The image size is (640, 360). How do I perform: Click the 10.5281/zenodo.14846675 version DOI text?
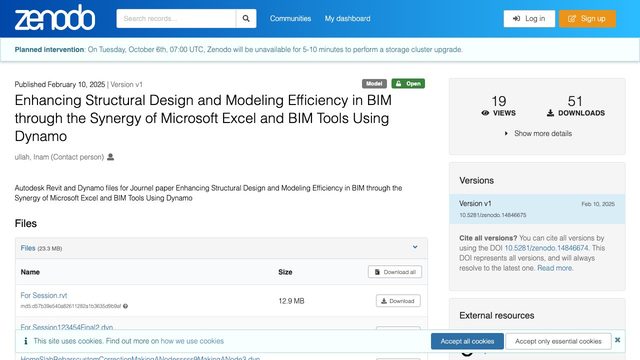point(493,215)
